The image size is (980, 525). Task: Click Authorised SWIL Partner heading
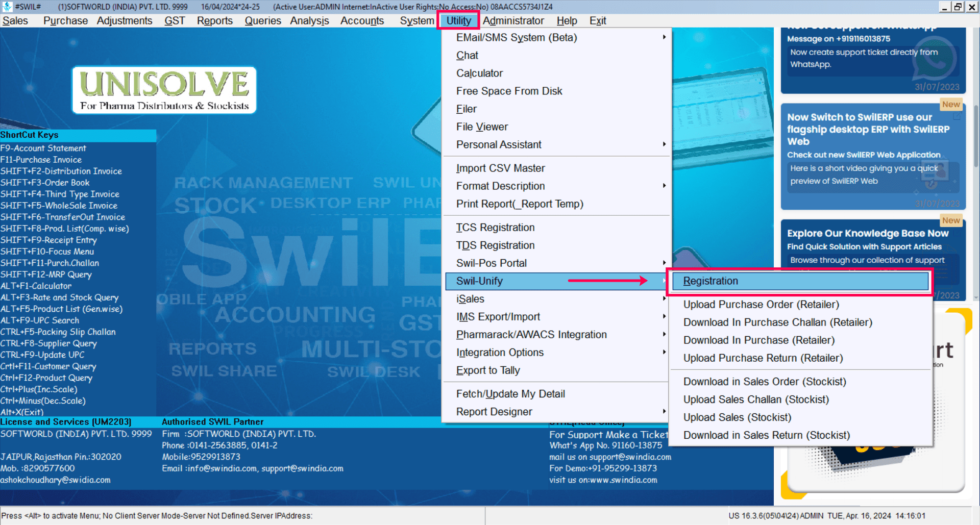coord(213,422)
